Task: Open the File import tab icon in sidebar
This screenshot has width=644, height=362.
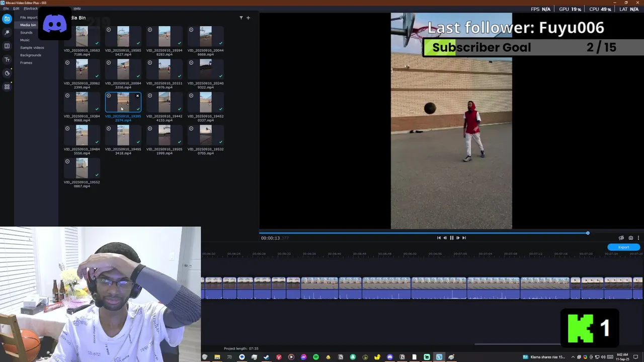Action: [7, 19]
